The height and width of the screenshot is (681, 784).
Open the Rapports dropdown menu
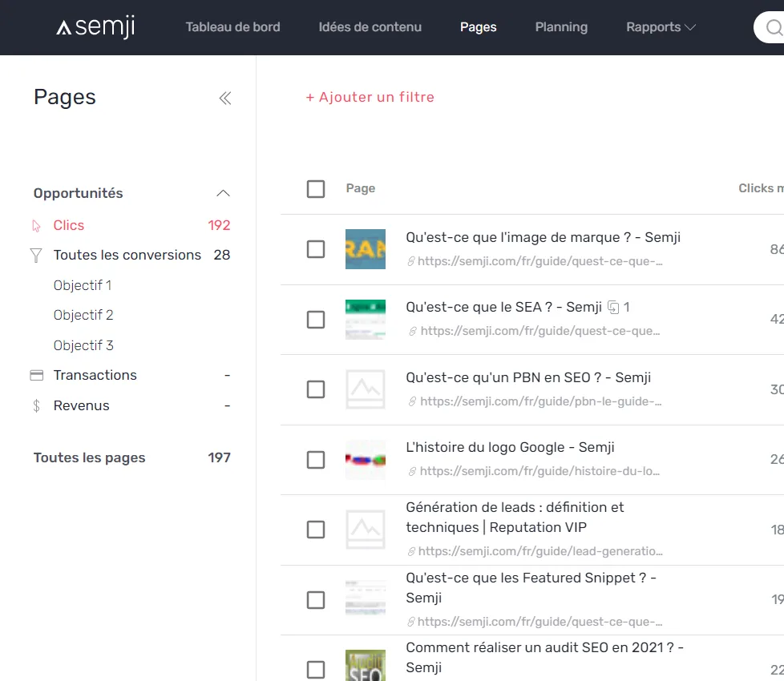(661, 27)
